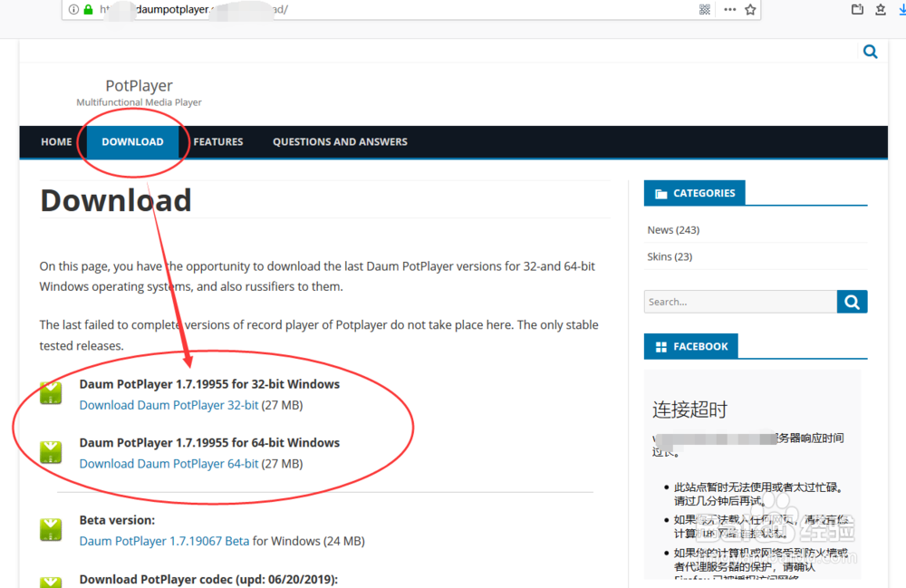Click the Download page heading

116,200
